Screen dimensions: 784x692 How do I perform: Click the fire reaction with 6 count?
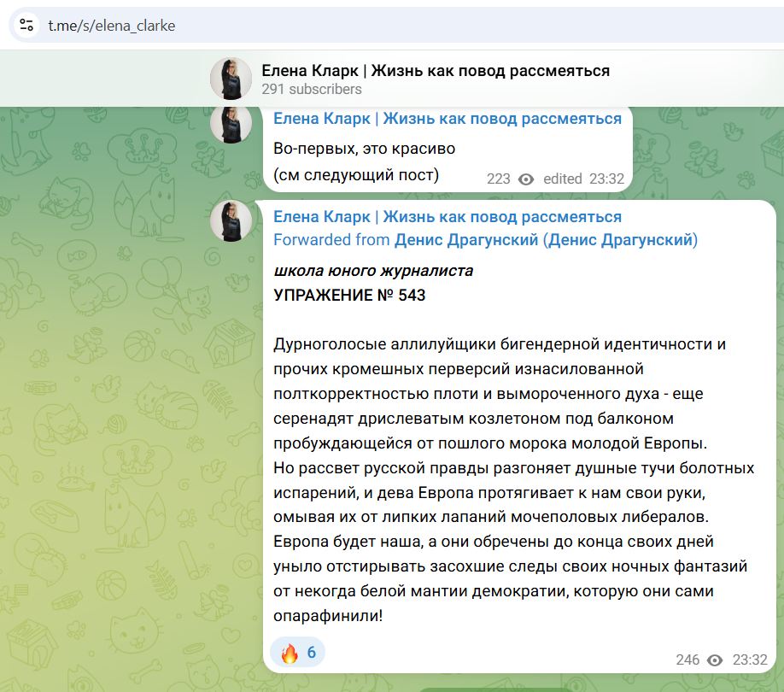click(297, 653)
